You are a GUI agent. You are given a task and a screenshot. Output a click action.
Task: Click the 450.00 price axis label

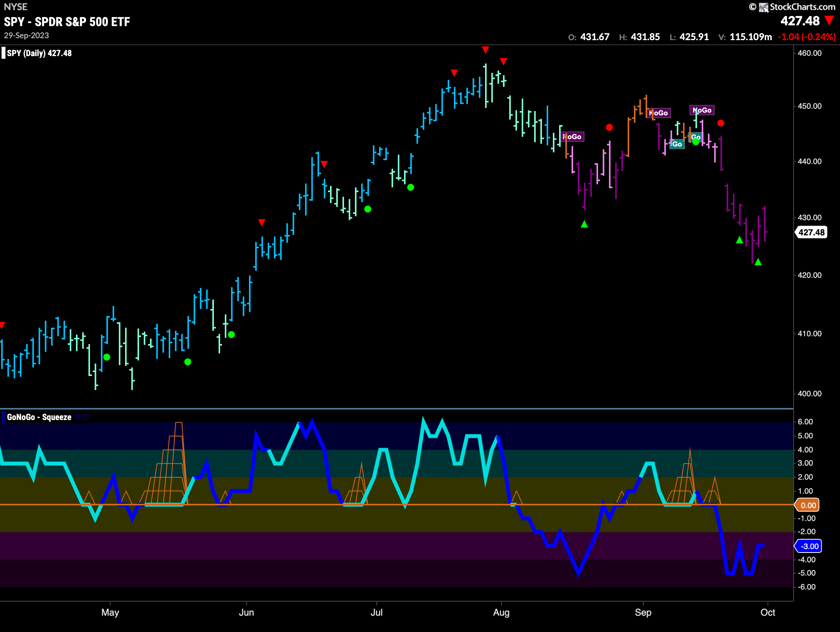tap(810, 106)
